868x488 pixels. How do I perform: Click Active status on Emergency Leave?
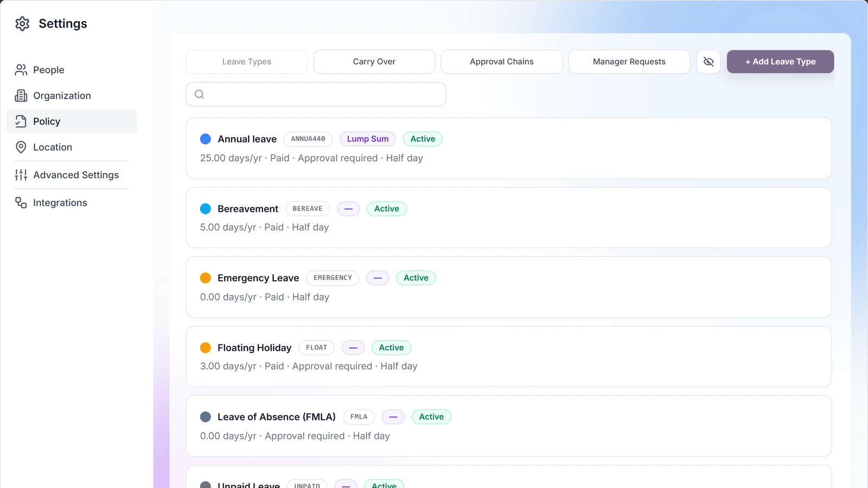(x=416, y=278)
